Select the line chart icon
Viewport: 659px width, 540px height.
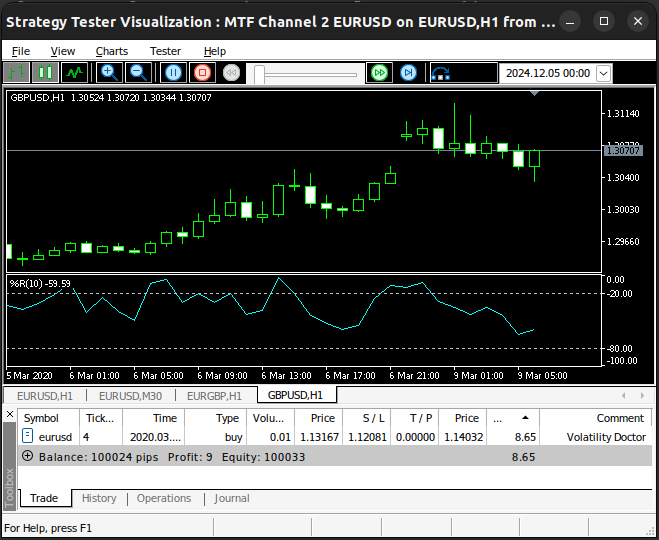[x=74, y=73]
